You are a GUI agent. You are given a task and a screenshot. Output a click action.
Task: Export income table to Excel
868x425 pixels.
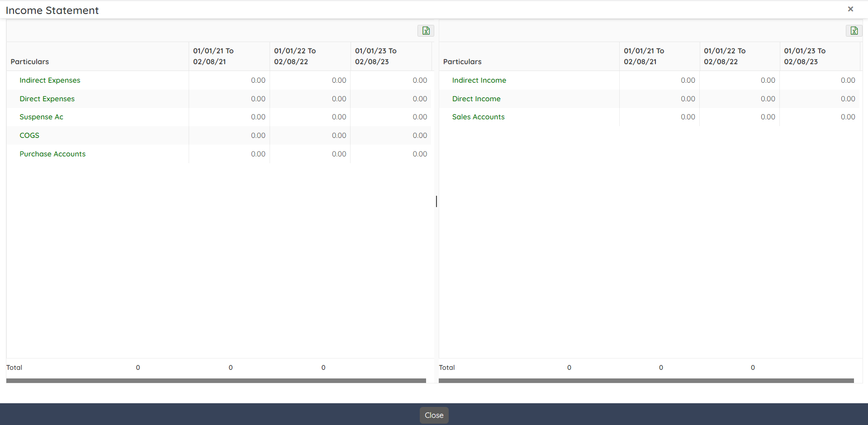(854, 31)
